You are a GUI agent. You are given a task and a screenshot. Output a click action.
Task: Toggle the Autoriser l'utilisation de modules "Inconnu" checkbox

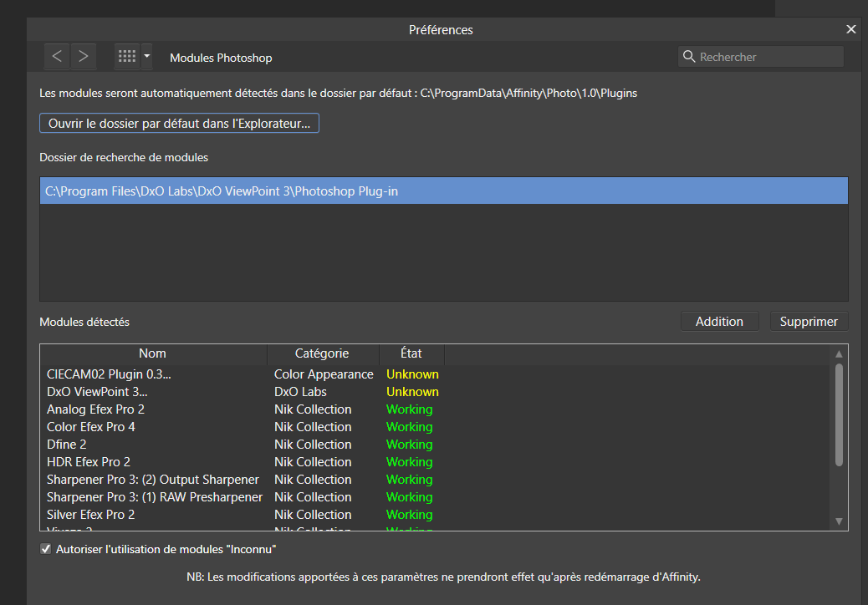[46, 549]
